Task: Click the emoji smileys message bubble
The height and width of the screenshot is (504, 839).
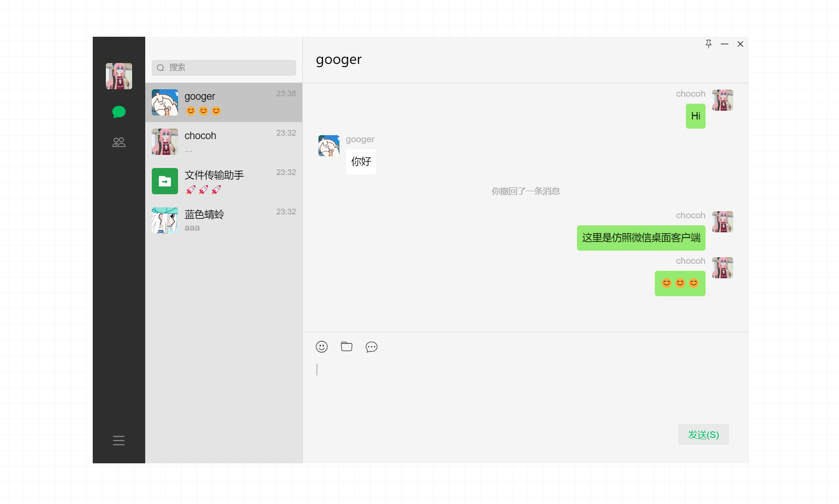Action: tap(680, 283)
